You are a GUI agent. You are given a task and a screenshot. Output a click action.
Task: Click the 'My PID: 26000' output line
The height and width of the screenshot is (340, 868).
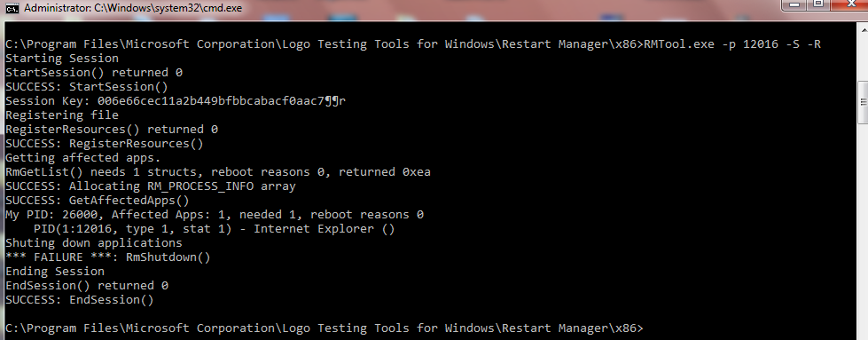tap(215, 215)
